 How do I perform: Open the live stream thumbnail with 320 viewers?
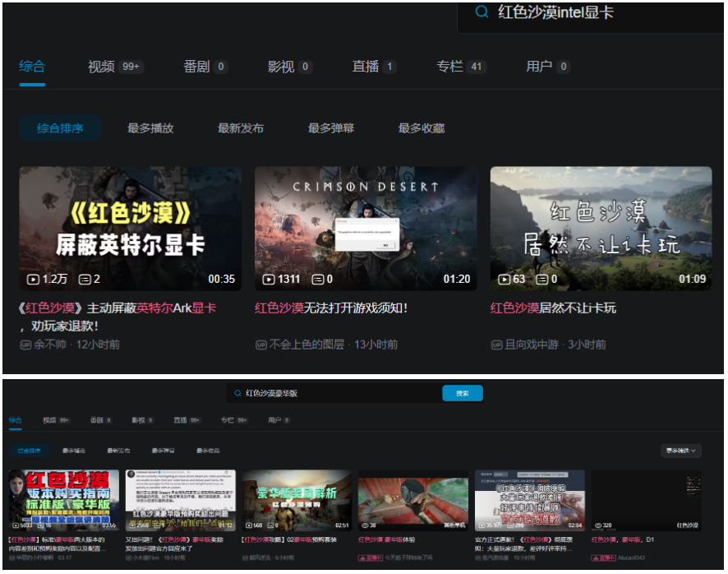coord(647,500)
